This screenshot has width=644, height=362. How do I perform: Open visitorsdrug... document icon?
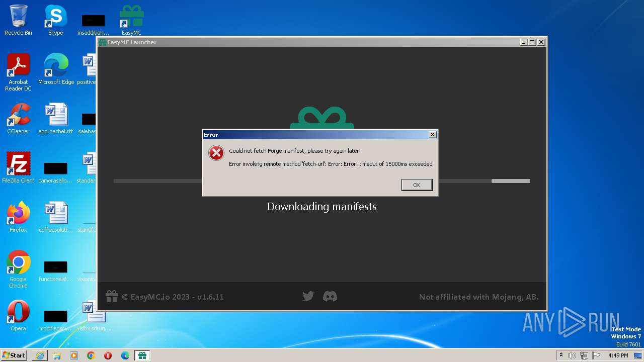tap(94, 316)
